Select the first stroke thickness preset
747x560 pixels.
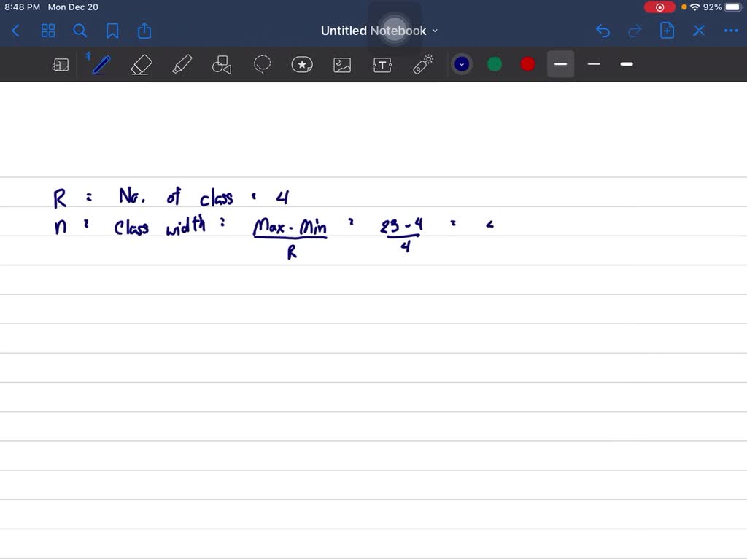tap(561, 64)
